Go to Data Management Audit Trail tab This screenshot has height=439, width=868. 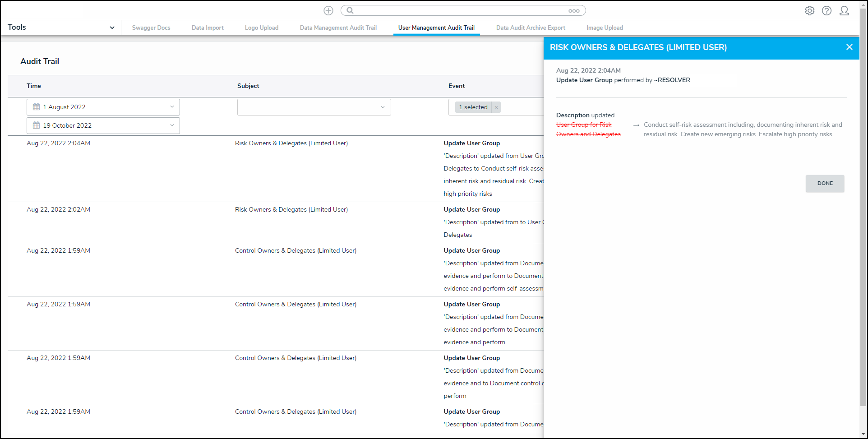[338, 28]
